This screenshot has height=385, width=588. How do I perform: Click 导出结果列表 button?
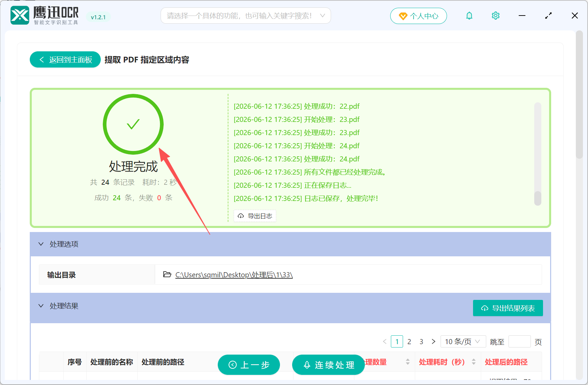click(508, 308)
